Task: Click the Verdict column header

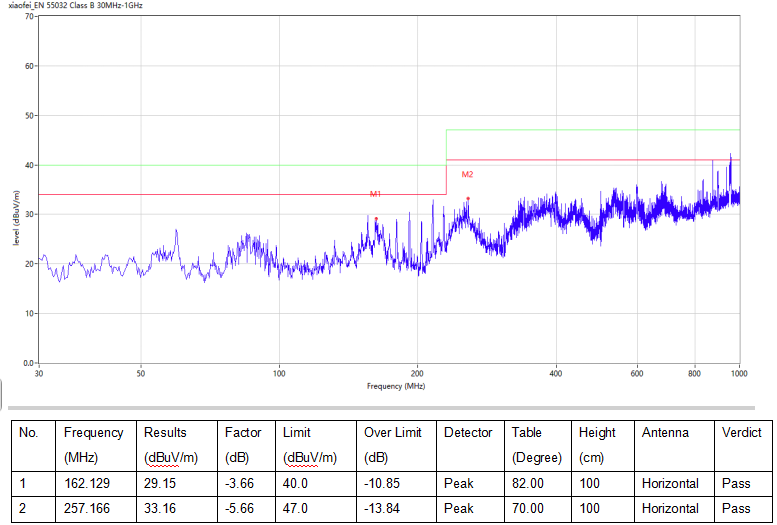Action: tap(741, 433)
